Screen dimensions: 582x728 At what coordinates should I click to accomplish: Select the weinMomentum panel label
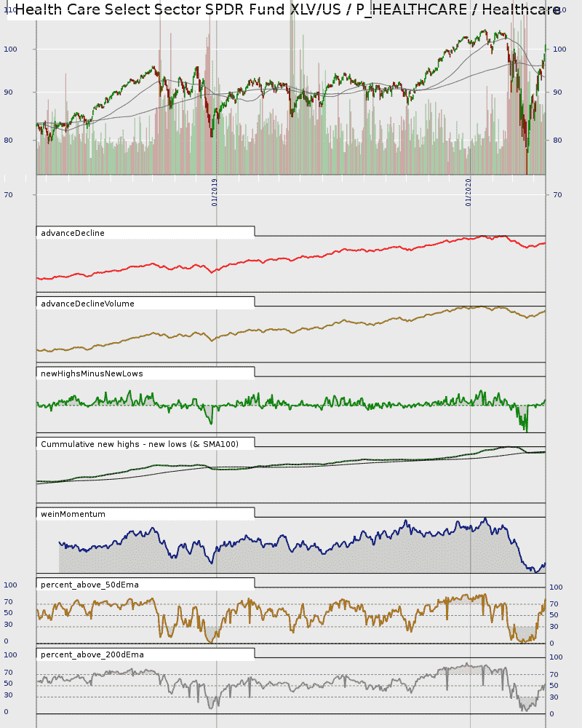(73, 515)
